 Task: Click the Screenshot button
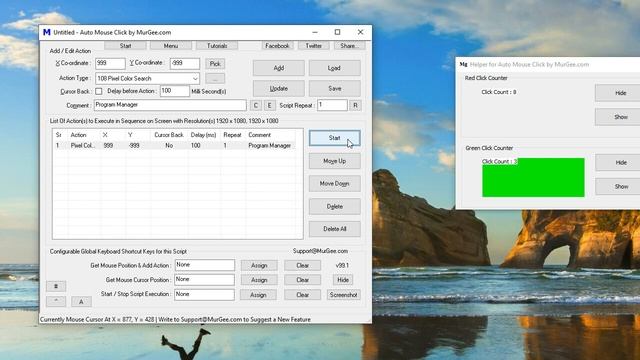[344, 295]
